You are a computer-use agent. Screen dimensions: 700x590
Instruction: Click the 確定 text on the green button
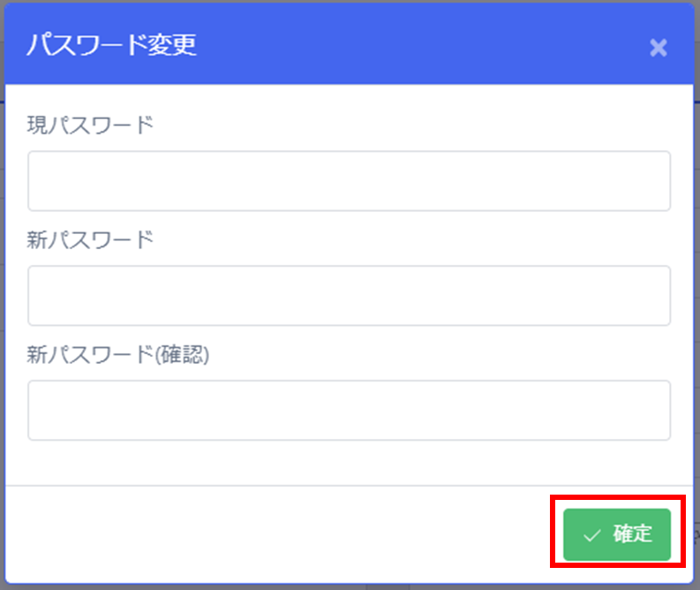click(x=633, y=533)
